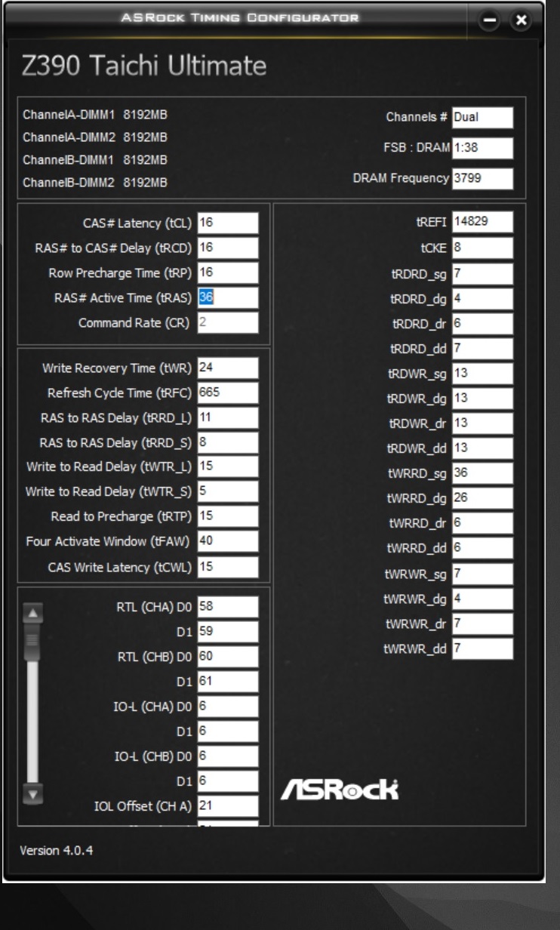
Task: Click the tRDWR_dr field
Action: click(x=483, y=423)
